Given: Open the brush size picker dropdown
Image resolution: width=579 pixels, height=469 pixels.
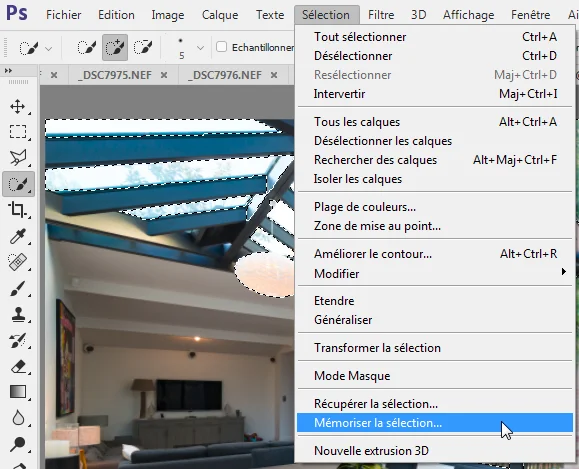Looking at the screenshot, I should [200, 48].
